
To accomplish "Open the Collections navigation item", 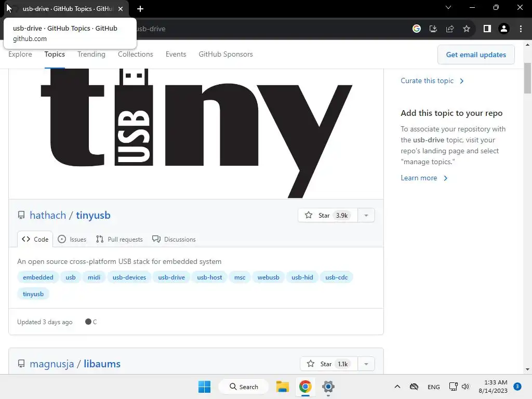I will (x=136, y=54).
